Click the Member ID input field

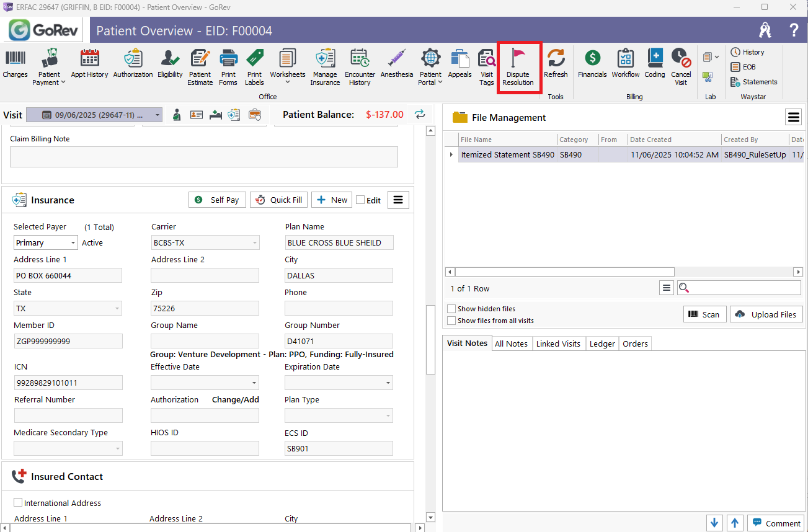[x=68, y=342]
